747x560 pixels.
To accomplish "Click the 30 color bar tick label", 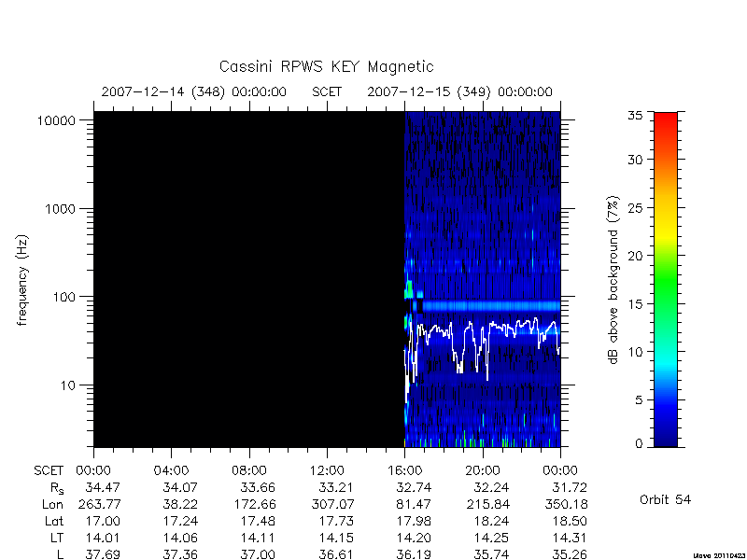I will [x=635, y=160].
